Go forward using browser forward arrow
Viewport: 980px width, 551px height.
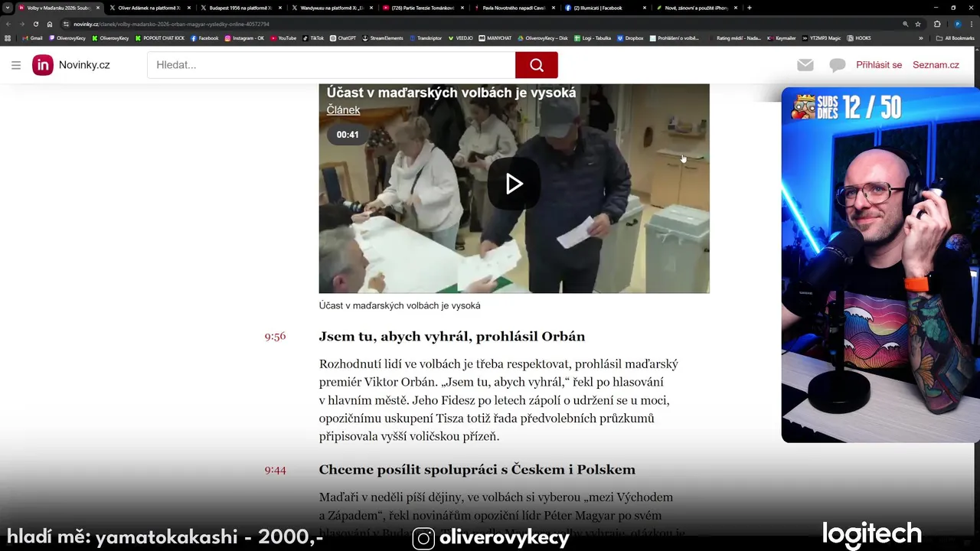point(21,24)
